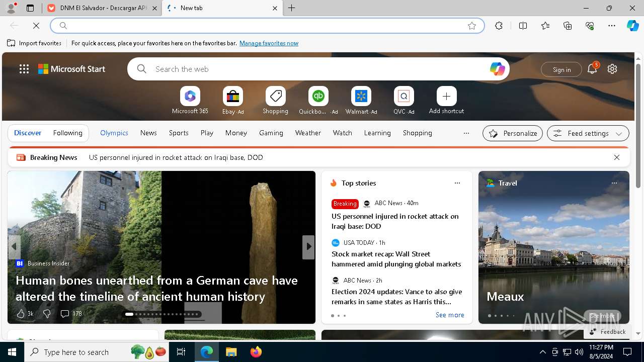Open page settings gear icon
The image size is (644, 362).
tap(612, 69)
